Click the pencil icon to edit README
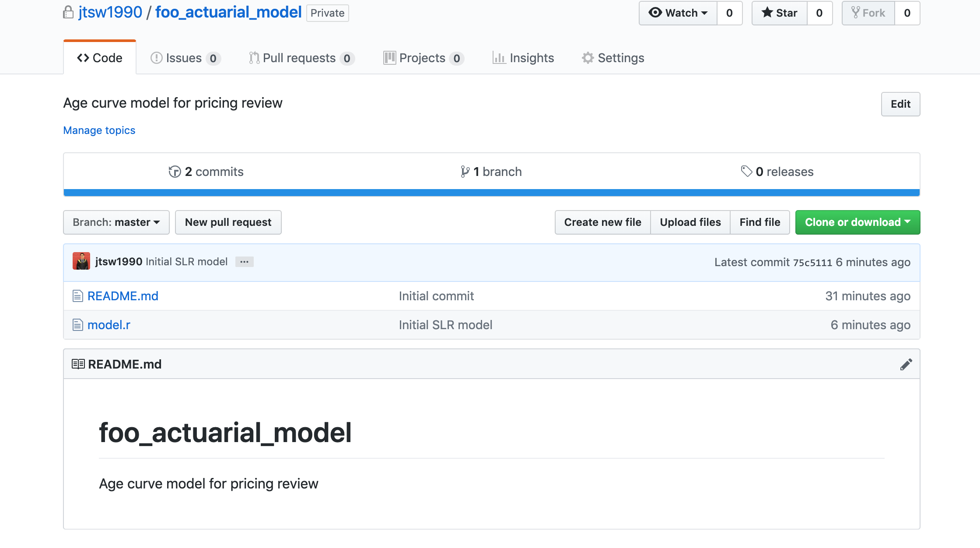The image size is (980, 548). pyautogui.click(x=906, y=364)
